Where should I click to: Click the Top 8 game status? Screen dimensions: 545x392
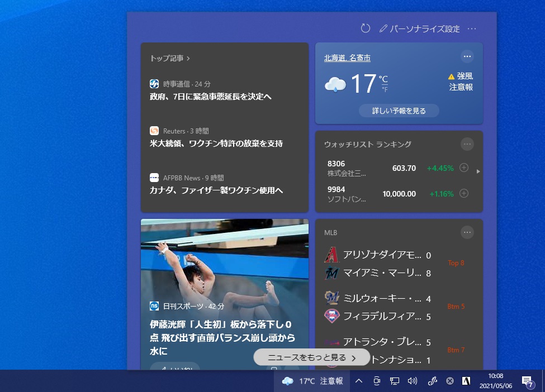[x=456, y=263]
